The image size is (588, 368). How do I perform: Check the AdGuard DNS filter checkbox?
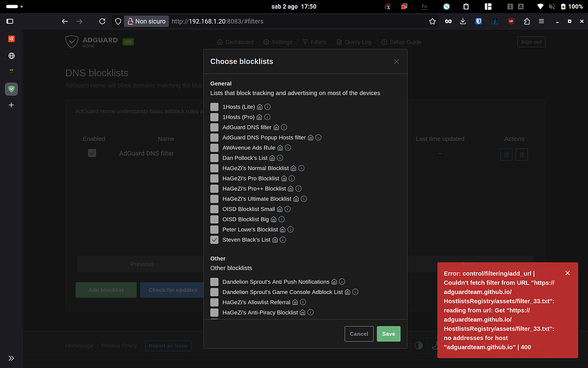tap(214, 127)
